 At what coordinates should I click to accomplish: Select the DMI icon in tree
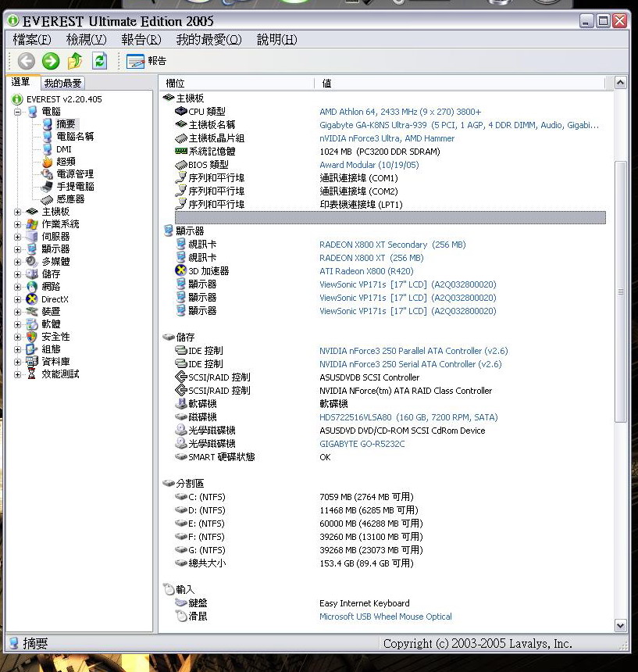47,149
